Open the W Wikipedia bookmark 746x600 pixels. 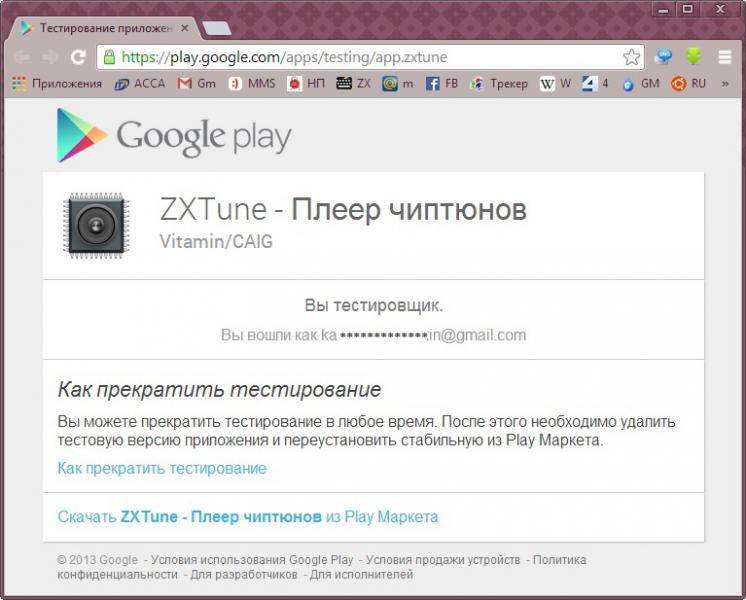tap(556, 84)
